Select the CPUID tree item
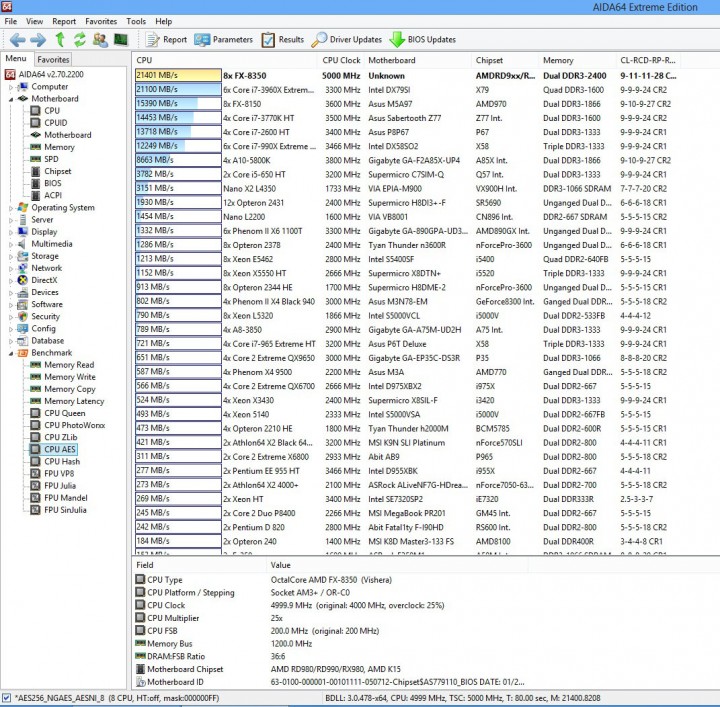Image resolution: width=720 pixels, height=707 pixels. tap(49, 123)
